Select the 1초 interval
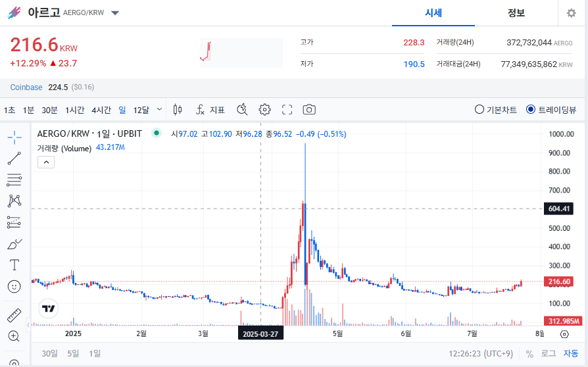The height and width of the screenshot is (367, 588). (x=9, y=110)
